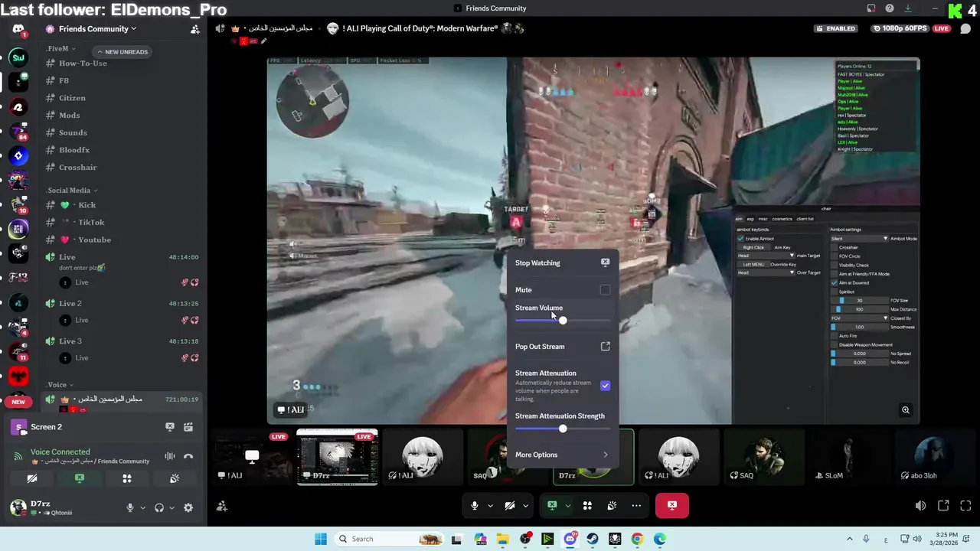The width and height of the screenshot is (980, 551).
Task: Toggle deafen headphones in the user panel
Action: (159, 507)
